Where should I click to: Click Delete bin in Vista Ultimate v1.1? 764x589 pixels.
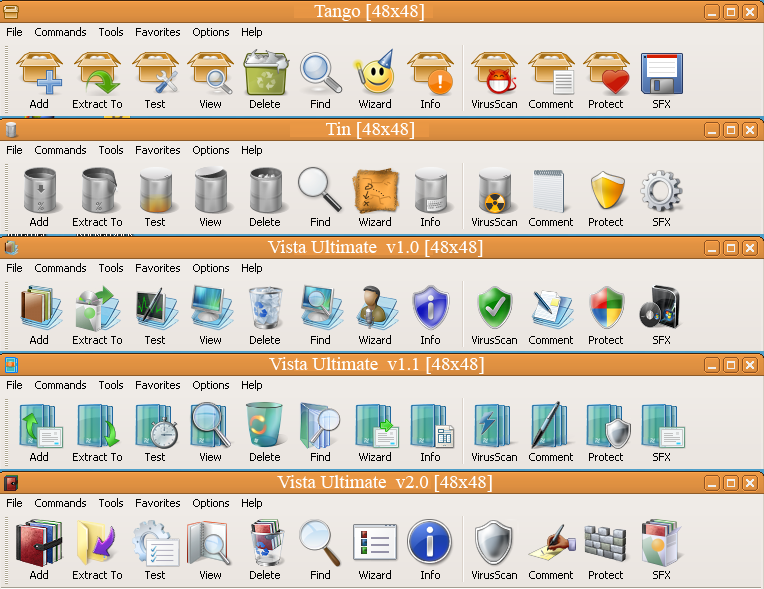point(265,424)
